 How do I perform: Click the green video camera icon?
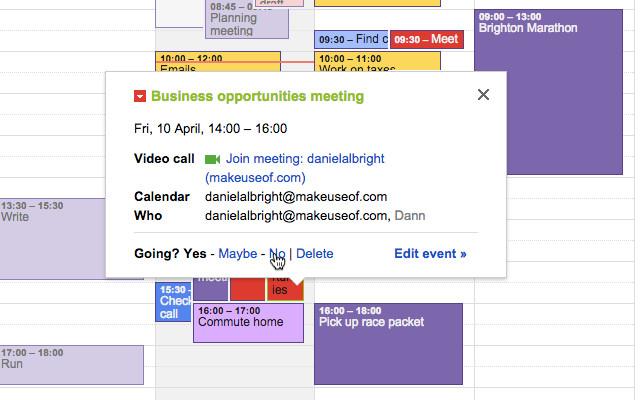212,159
